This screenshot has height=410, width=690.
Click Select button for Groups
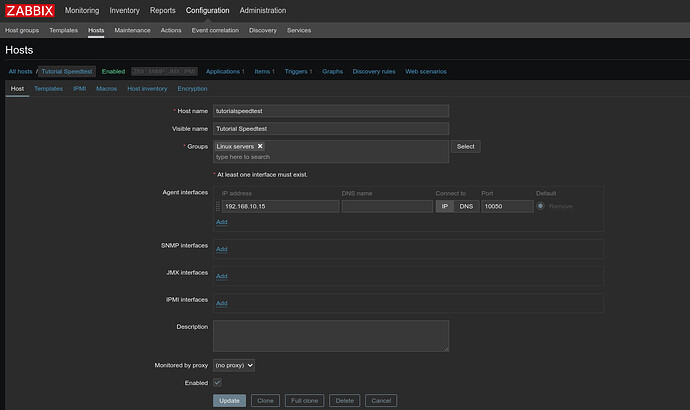(465, 146)
